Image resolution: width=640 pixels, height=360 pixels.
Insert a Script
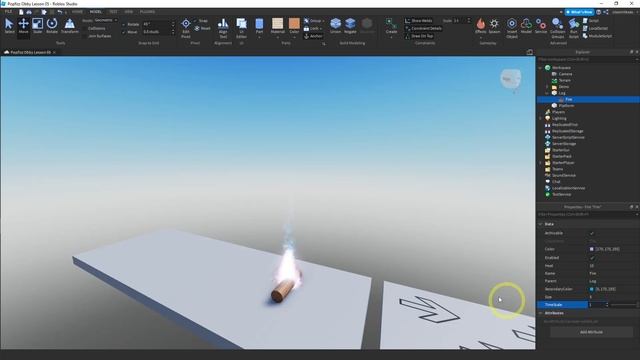591,20
